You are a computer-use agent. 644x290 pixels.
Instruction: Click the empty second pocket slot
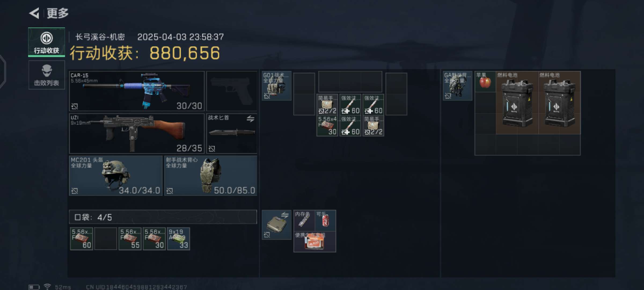click(x=106, y=239)
